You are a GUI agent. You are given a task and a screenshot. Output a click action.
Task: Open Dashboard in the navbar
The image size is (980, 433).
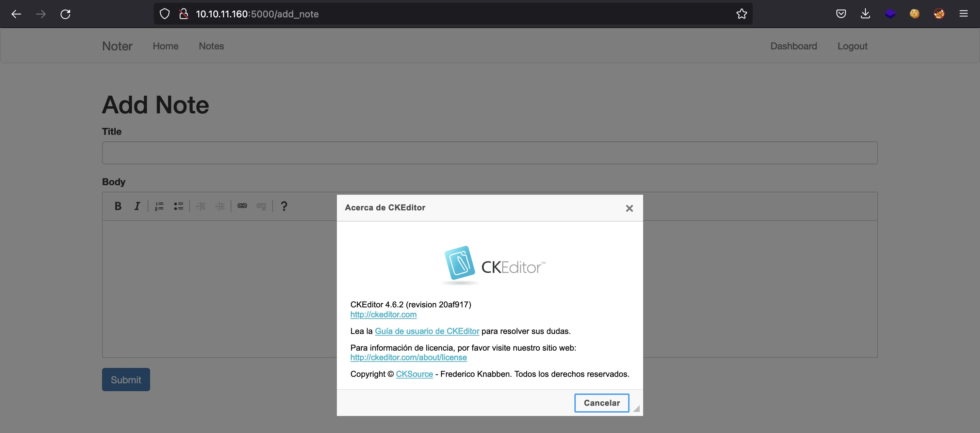pos(794,46)
